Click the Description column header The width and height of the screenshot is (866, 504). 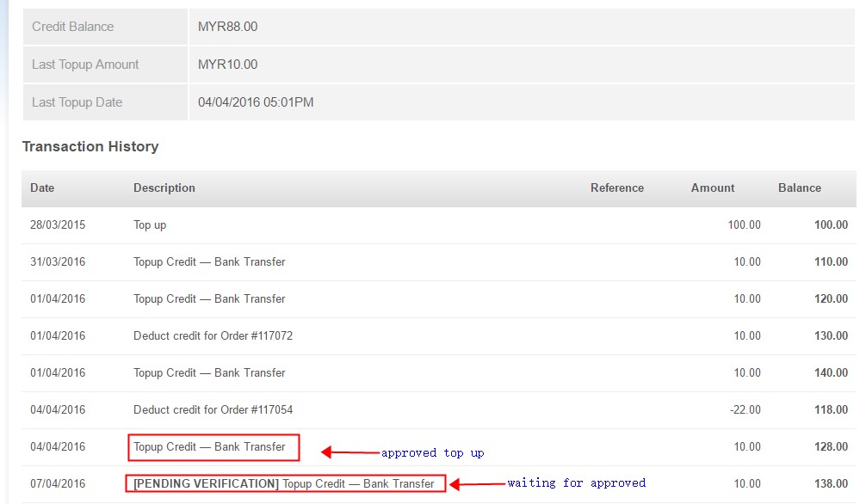pyautogui.click(x=164, y=187)
